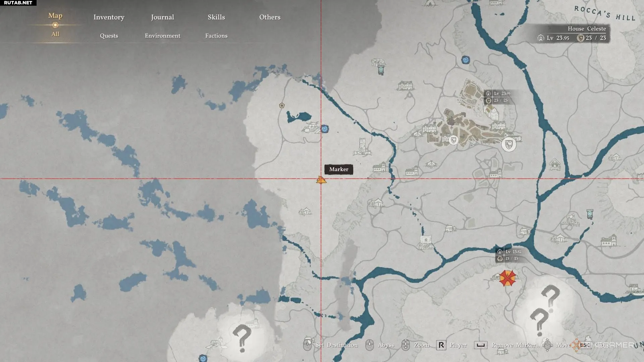644x362 pixels.
Task: Click the teal signpost icon at the top of the map
Action: (381, 70)
